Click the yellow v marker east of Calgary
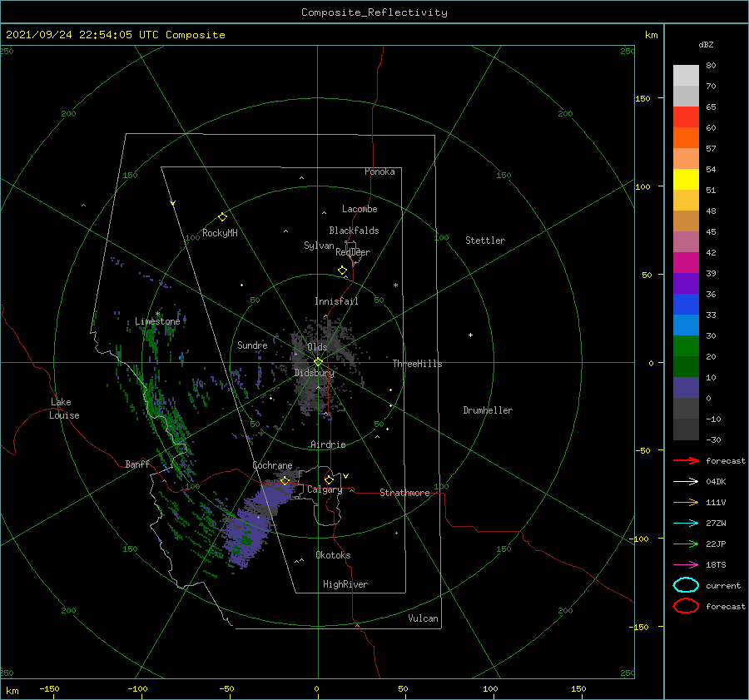749x700 pixels. [x=346, y=476]
